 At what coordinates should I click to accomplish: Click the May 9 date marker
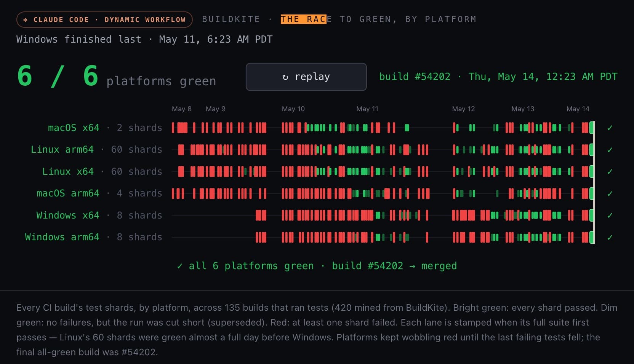coord(216,109)
